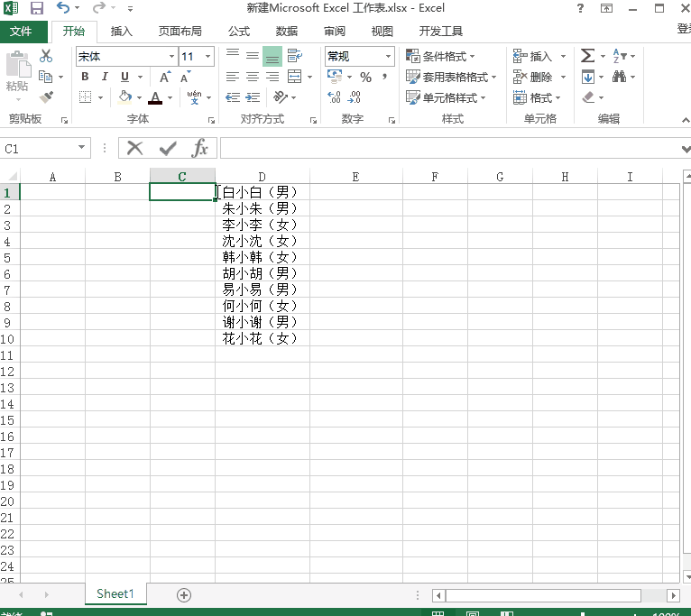Click the Merge and Center icon
691x616 pixels.
coord(294,77)
